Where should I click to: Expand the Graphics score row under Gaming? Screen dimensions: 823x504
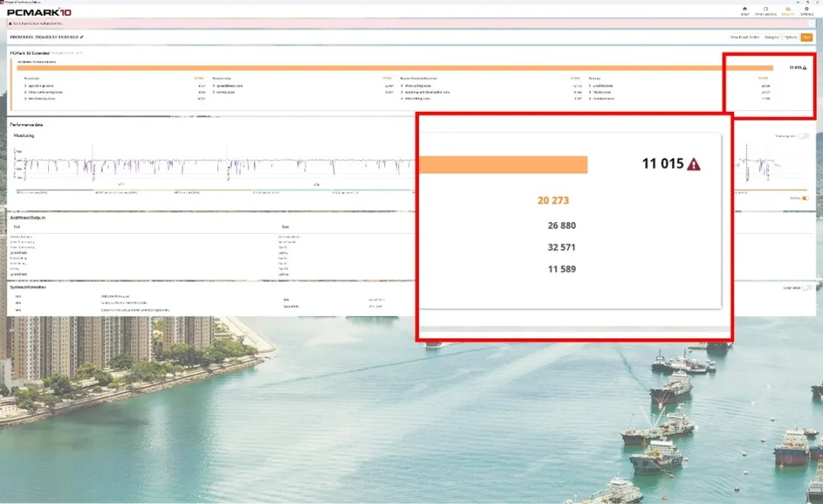click(590, 85)
